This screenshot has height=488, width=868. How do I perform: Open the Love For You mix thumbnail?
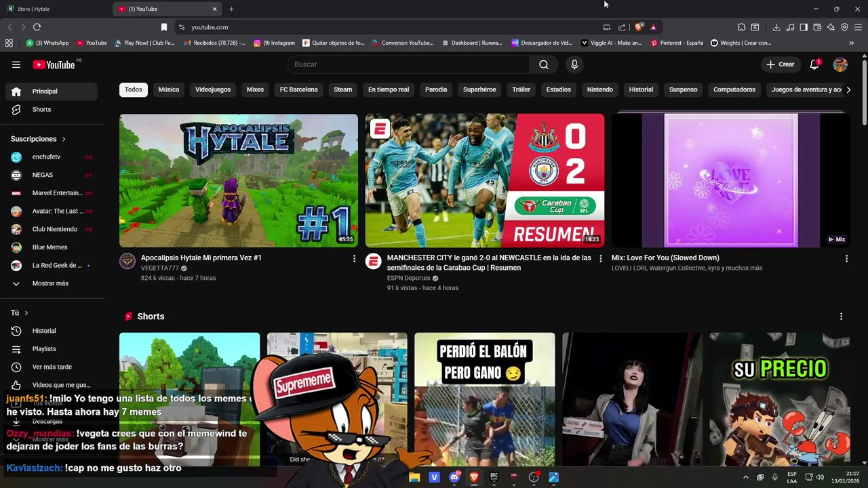[x=730, y=180]
